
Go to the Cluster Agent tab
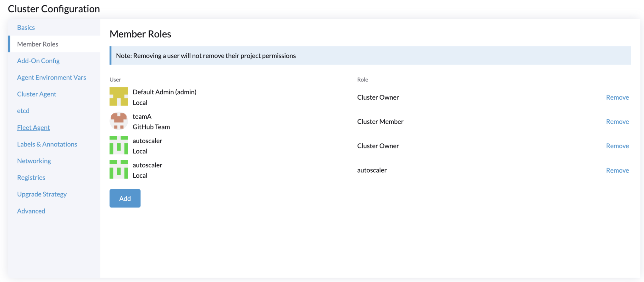tap(36, 94)
